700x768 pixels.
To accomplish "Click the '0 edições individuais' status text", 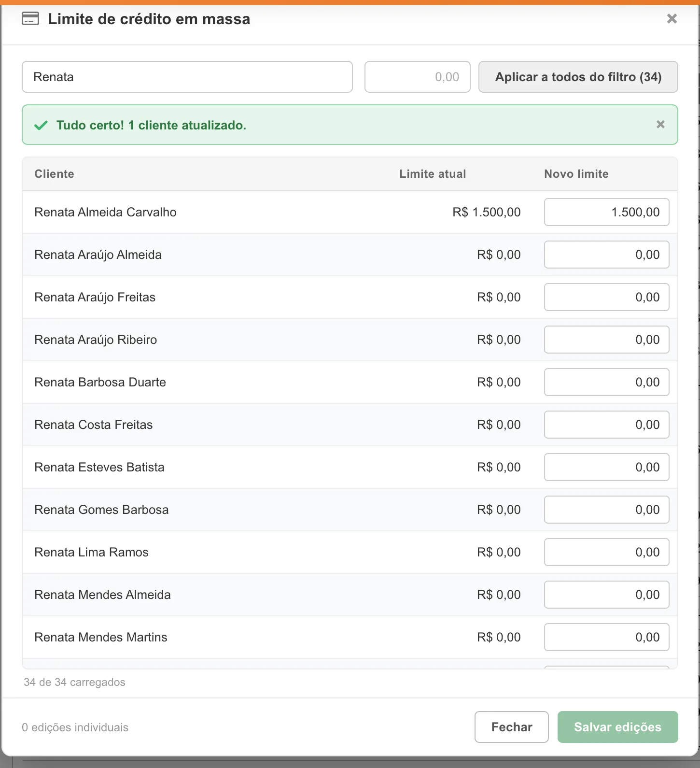I will [75, 727].
